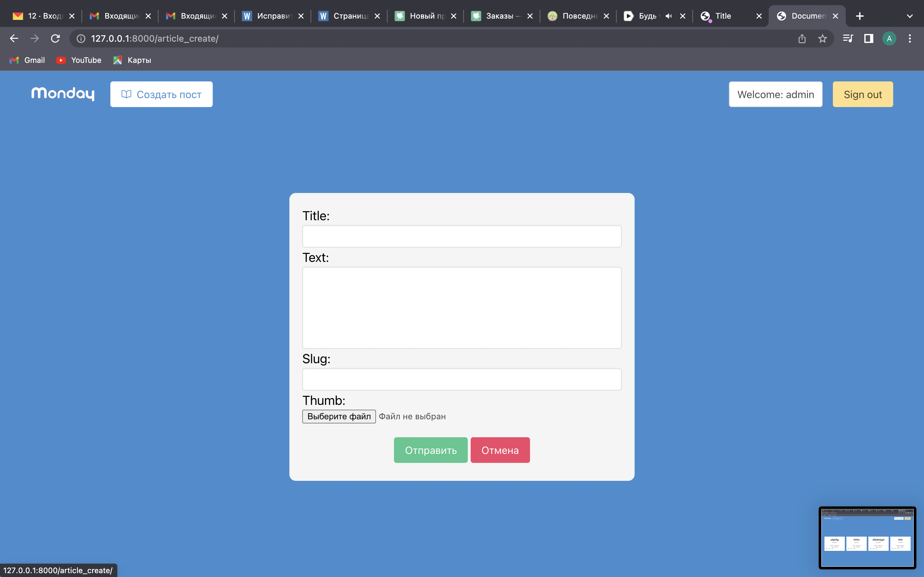Go back with the back arrow
This screenshot has width=924, height=577.
pyautogui.click(x=14, y=38)
